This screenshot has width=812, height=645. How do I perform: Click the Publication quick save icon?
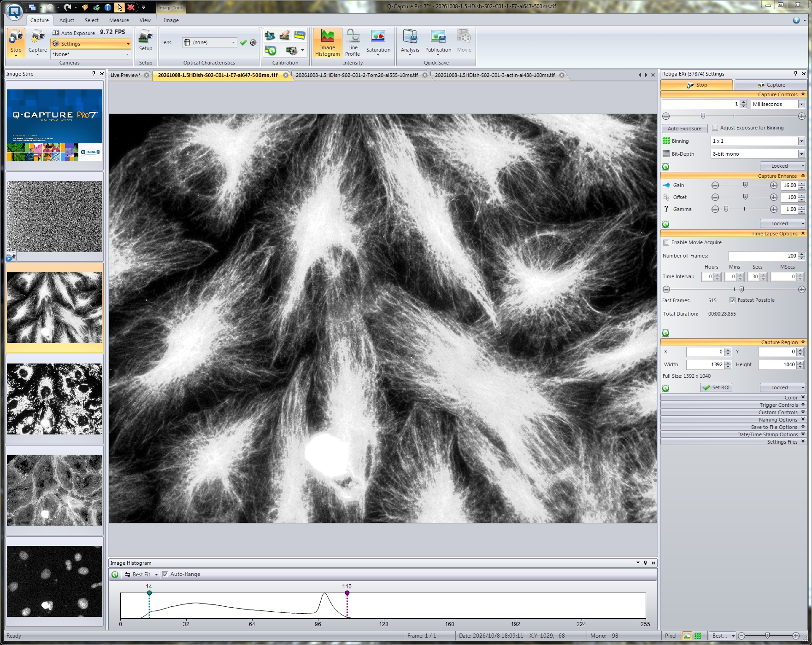pos(438,43)
